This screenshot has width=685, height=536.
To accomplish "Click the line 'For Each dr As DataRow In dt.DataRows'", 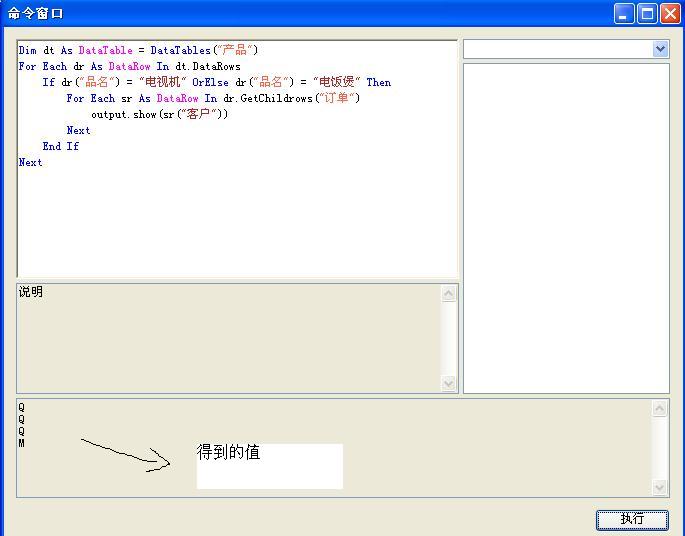I will pos(129,66).
